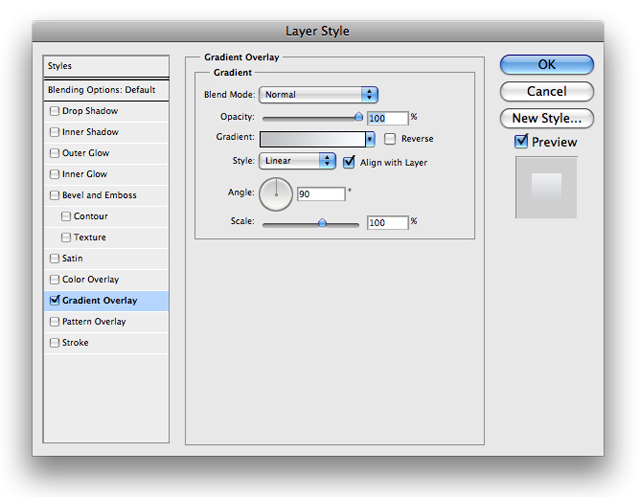Image resolution: width=640 pixels, height=497 pixels.
Task: Select the Drop Shadow label row
Action: (106, 111)
